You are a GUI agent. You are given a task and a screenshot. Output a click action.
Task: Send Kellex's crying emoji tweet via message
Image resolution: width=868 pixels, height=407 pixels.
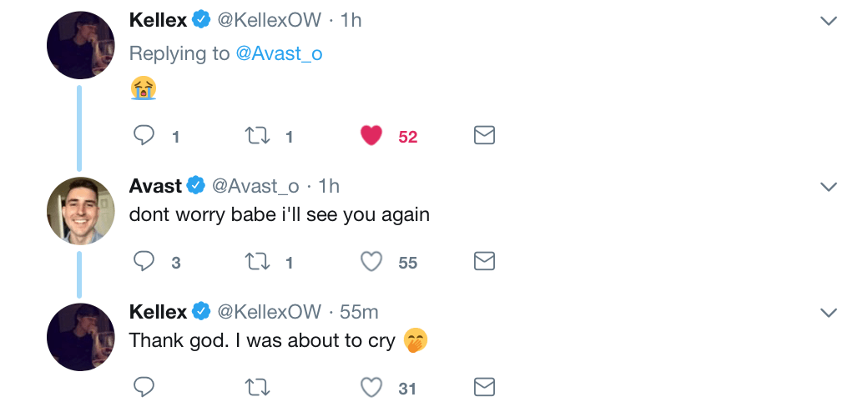pos(484,136)
